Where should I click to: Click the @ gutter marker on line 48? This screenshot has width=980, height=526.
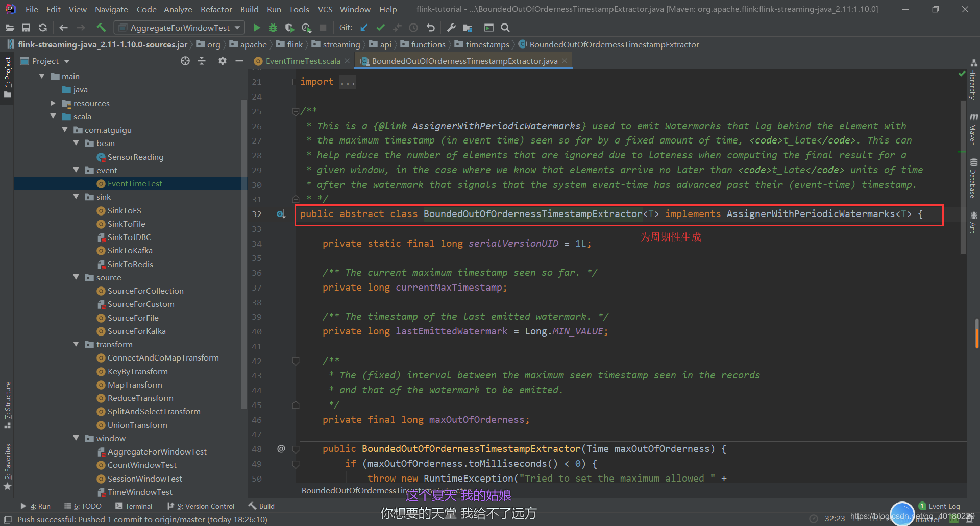point(281,448)
